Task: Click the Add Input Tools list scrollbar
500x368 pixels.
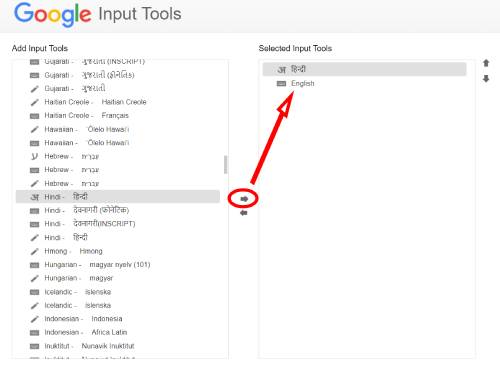Action: point(226,164)
